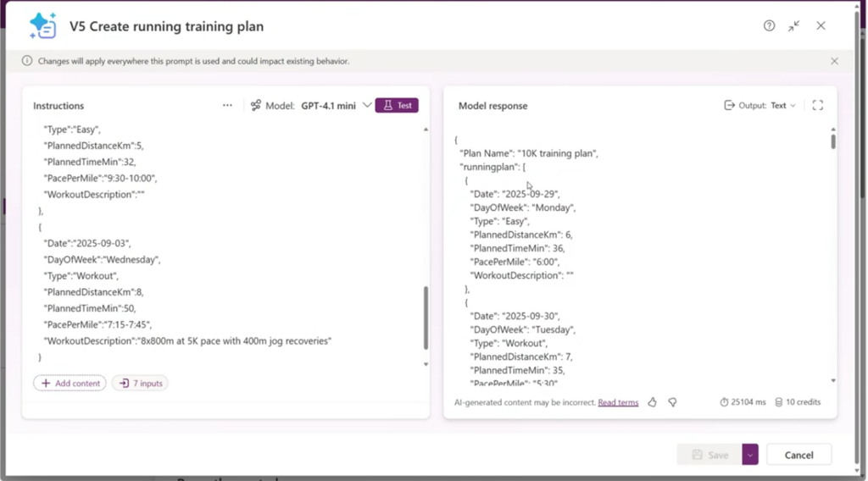
Task: Open the Read terms link
Action: 618,402
